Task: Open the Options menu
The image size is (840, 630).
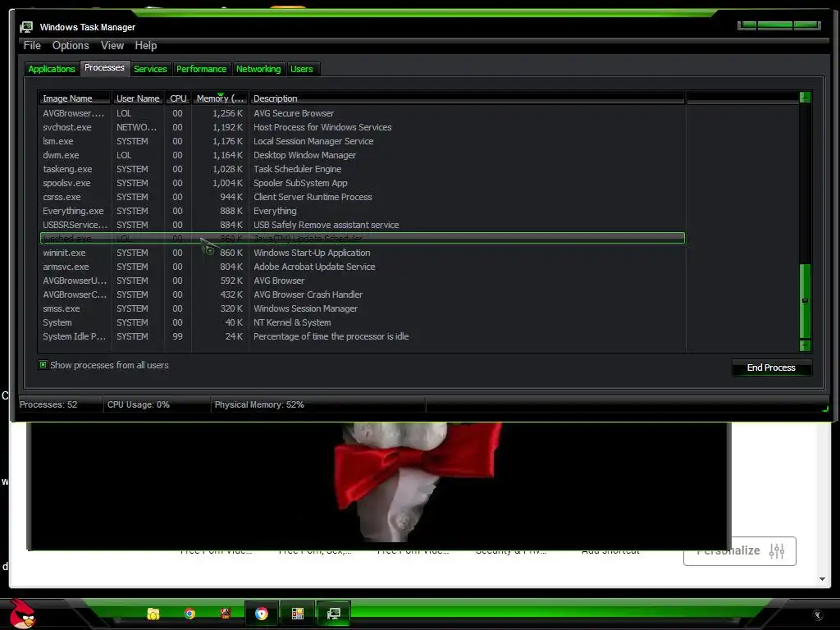Action: click(x=71, y=46)
